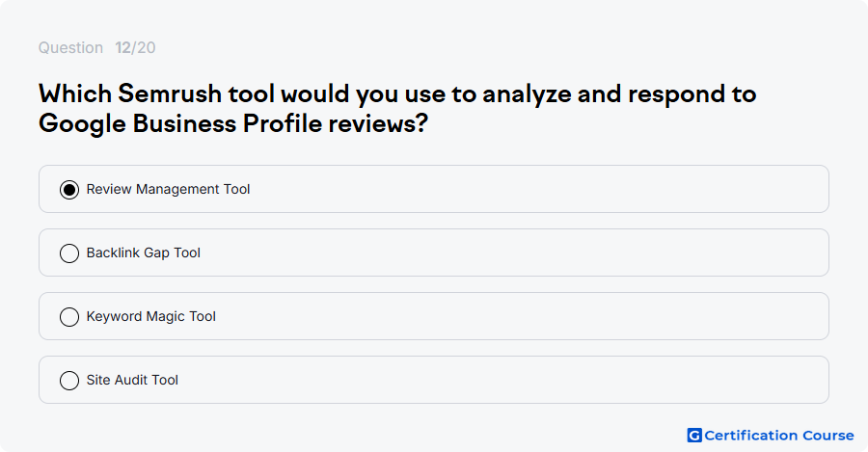
Task: Click the 'Backlink Gap Tool' answer label
Action: point(144,253)
